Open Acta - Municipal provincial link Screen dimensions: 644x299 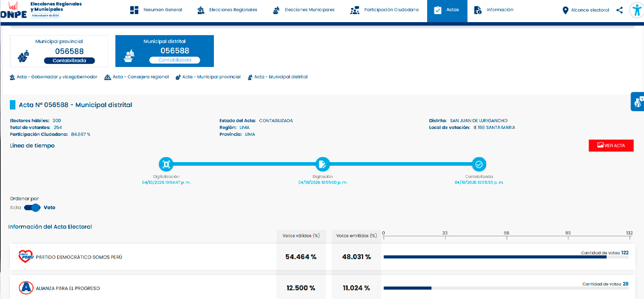[211, 77]
